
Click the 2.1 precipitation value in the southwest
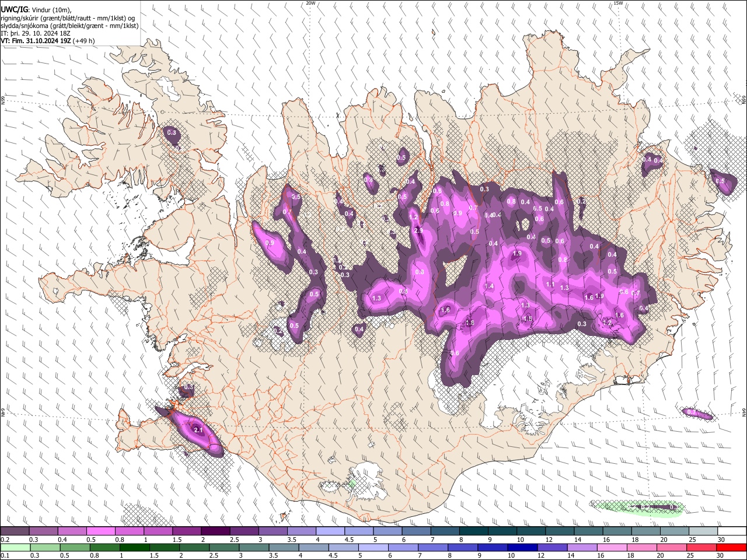click(x=198, y=430)
